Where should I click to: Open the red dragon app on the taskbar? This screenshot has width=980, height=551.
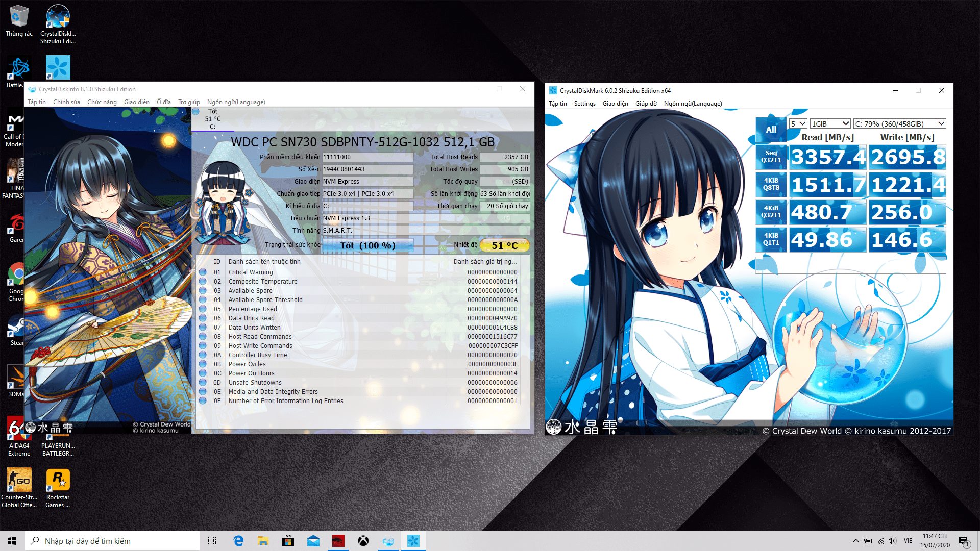coord(338,541)
